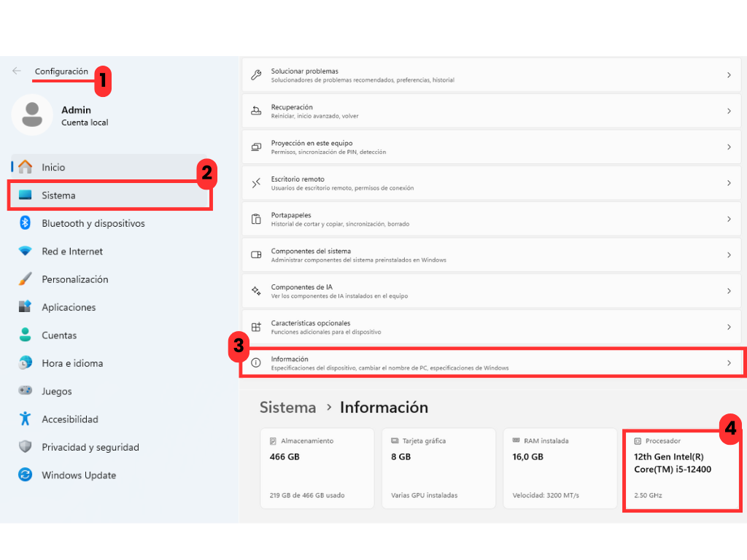Viewport: 747px width, 560px height.
Task: Expand the Recuperación row chevron
Action: point(729,111)
